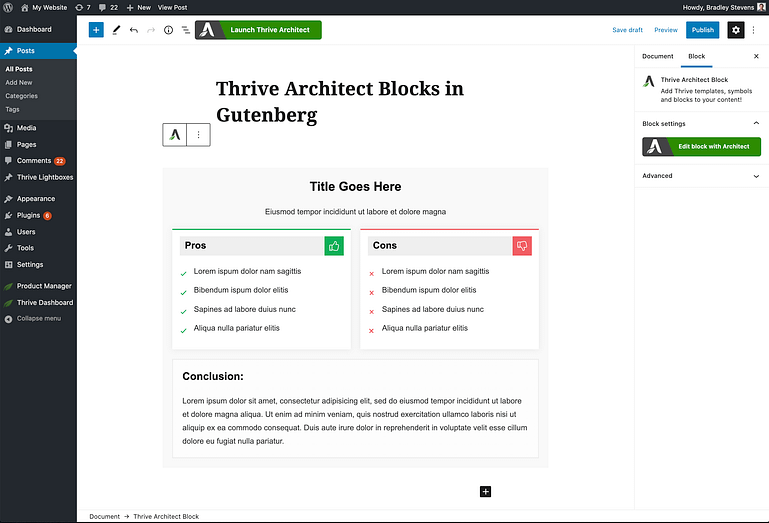Click the Launch Thrive Architect button
The width and height of the screenshot is (769, 523).
pos(258,30)
